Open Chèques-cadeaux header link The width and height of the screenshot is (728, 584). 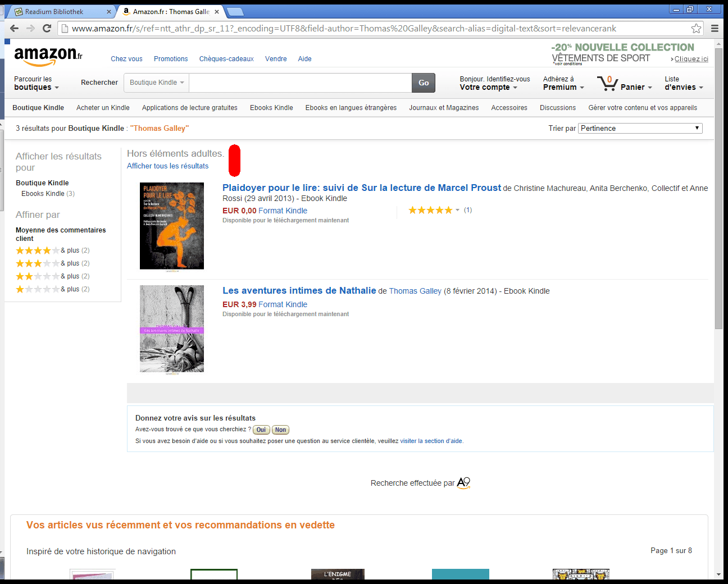point(226,59)
